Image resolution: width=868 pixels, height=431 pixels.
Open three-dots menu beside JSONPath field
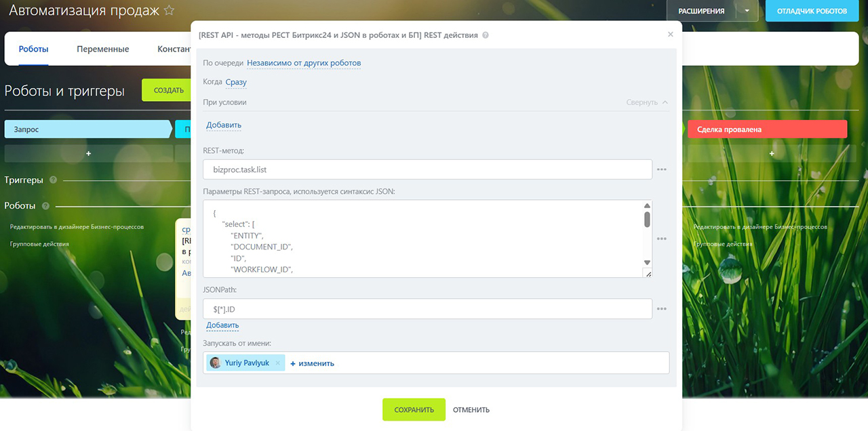point(662,309)
